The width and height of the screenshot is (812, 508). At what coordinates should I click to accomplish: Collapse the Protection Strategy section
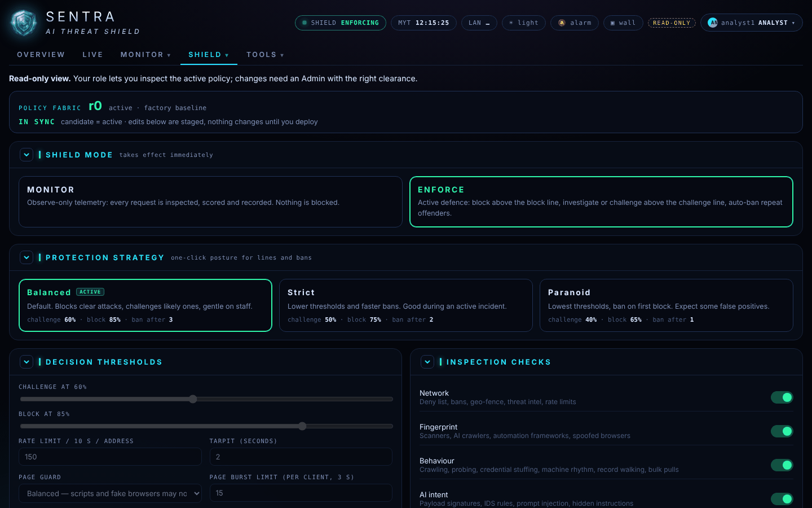tap(27, 257)
